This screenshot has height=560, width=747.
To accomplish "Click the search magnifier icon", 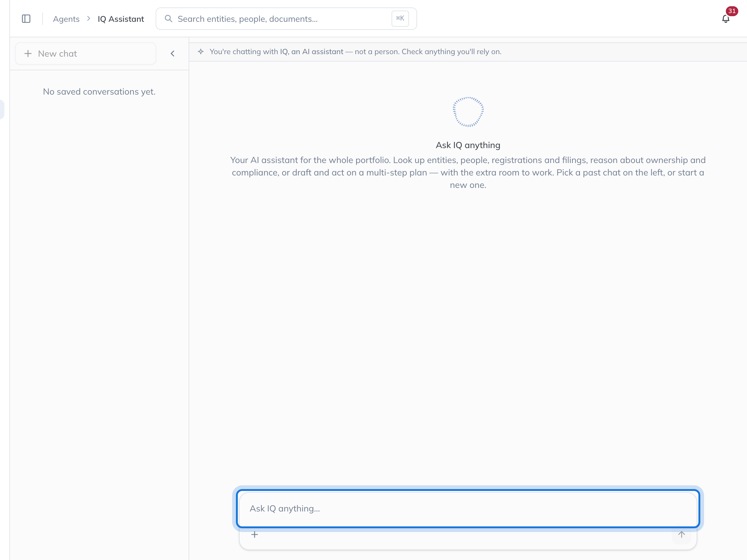I will coord(168,19).
